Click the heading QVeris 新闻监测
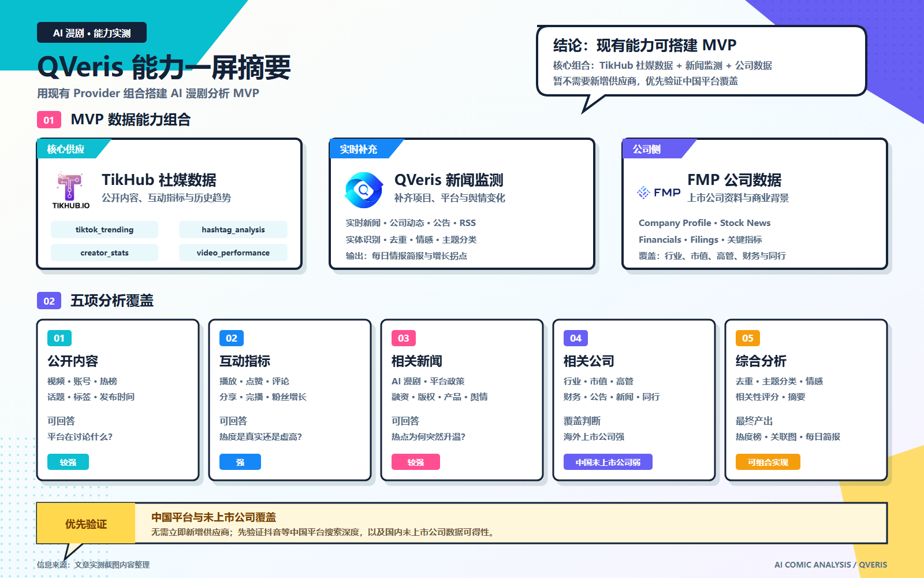Screen dimensions: 924x578 pos(449,180)
